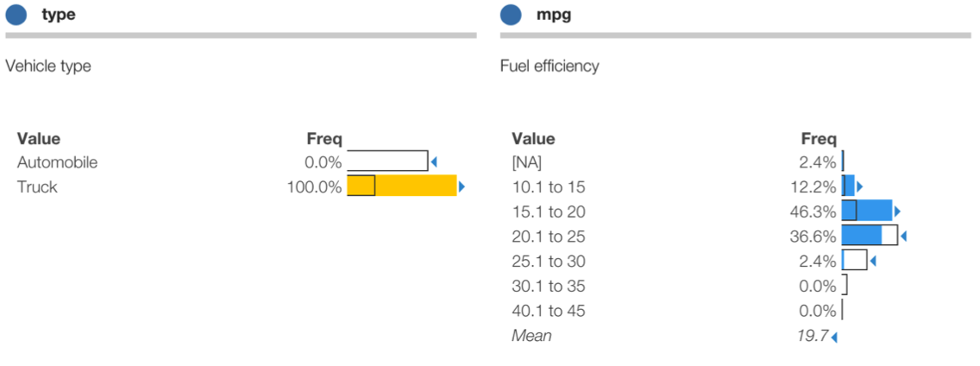Click arrow marker beside 15.1 to 20 bar
Image resolution: width=980 pixels, height=366 pixels.
tap(897, 211)
